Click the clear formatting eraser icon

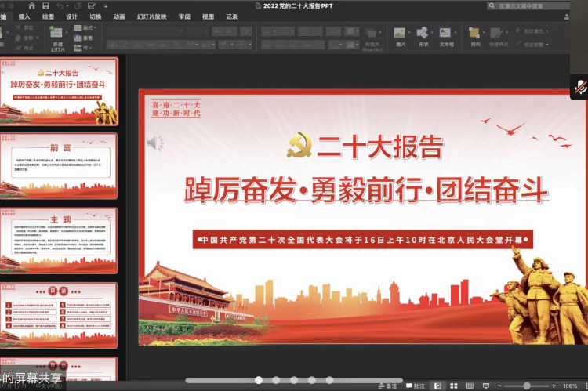coord(246,31)
